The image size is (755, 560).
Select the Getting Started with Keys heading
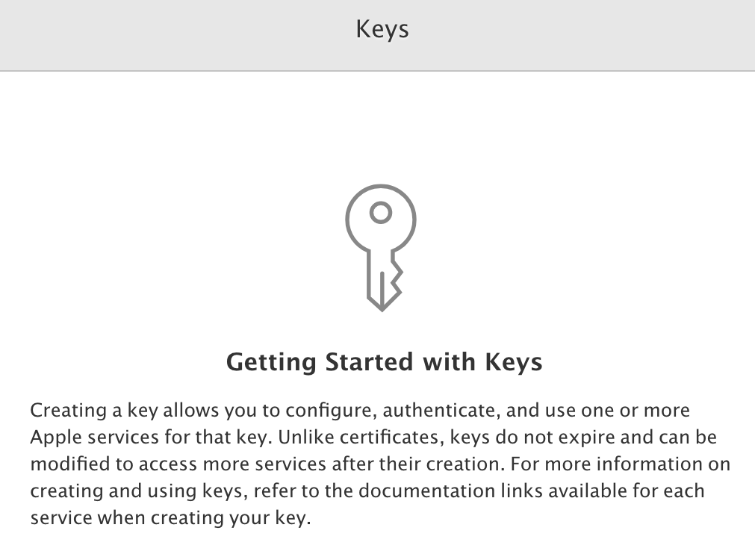pos(385,362)
